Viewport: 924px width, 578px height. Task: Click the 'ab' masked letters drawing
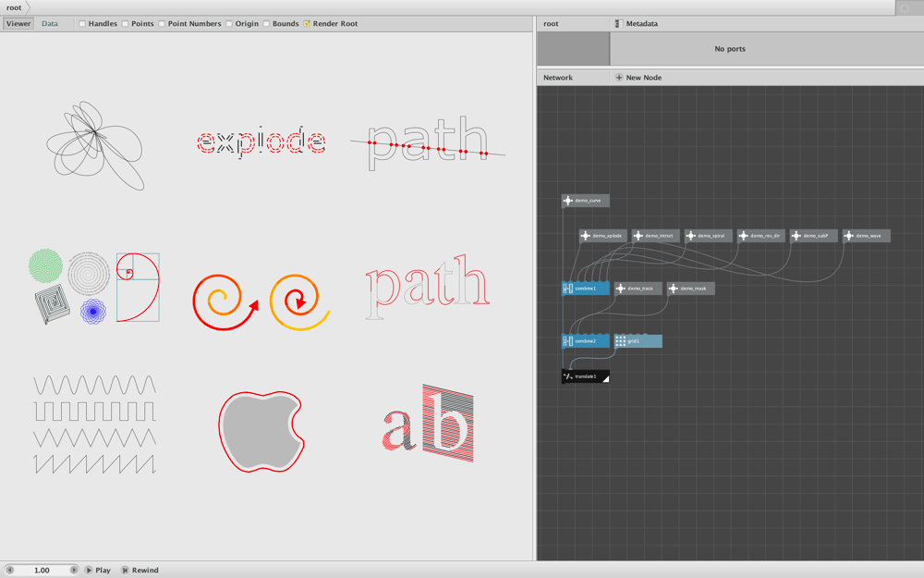click(x=429, y=423)
